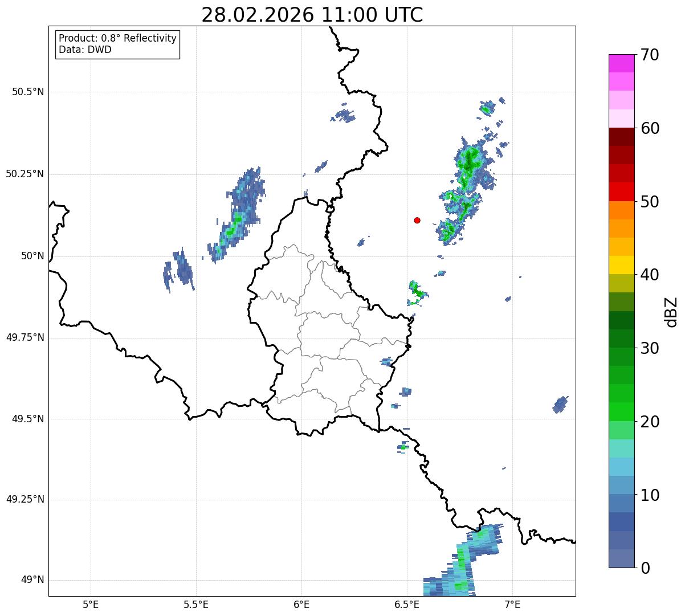Click the 50.25°N latitude label
The image size is (685, 616).
(x=25, y=174)
